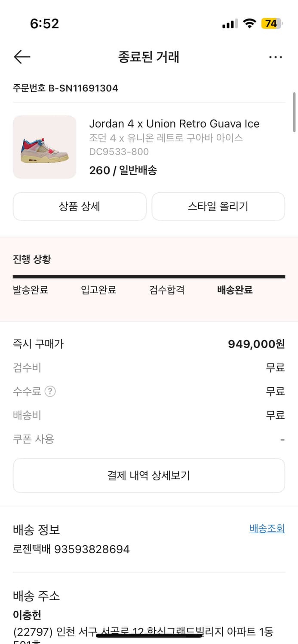Screen dimensions: 298x644
Task: Tap the cellular signal bars icon
Action: tap(228, 24)
